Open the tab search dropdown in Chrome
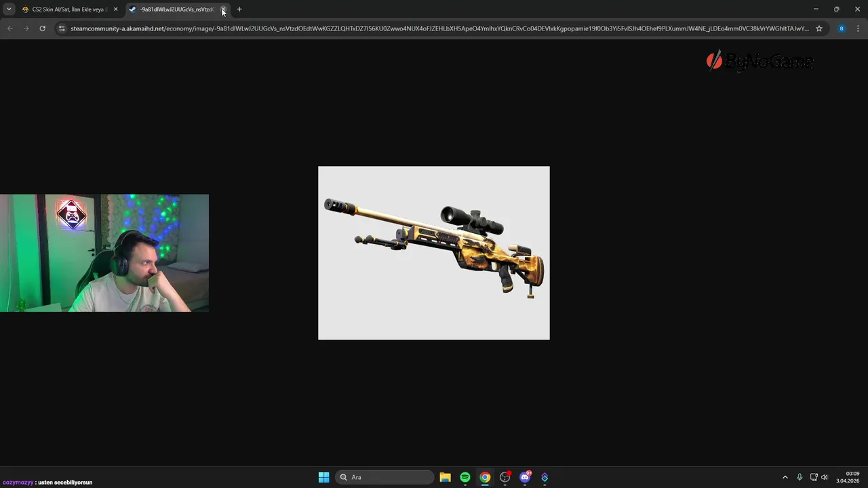Viewport: 868px width, 488px height. [9, 9]
